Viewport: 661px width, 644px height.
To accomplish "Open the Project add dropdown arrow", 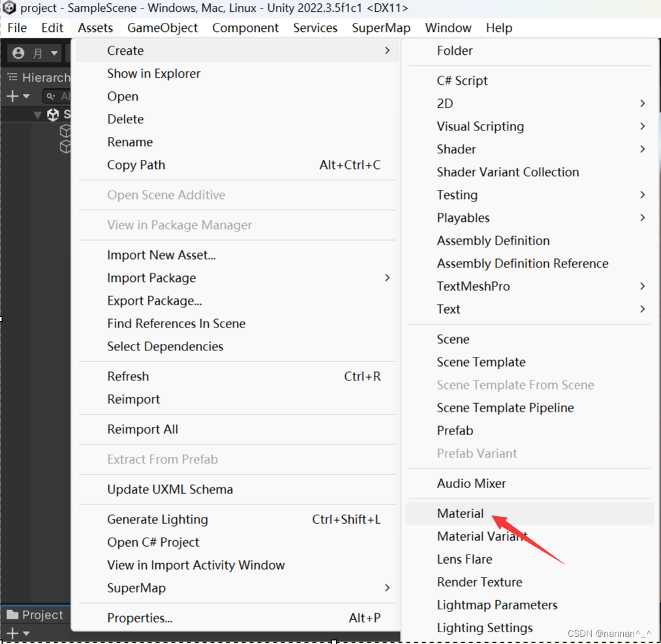I will pyautogui.click(x=26, y=633).
